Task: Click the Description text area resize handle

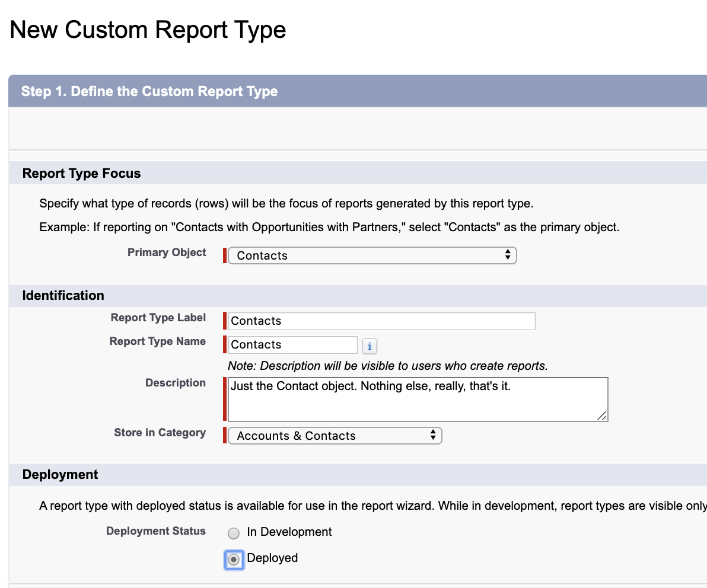Action: point(602,416)
